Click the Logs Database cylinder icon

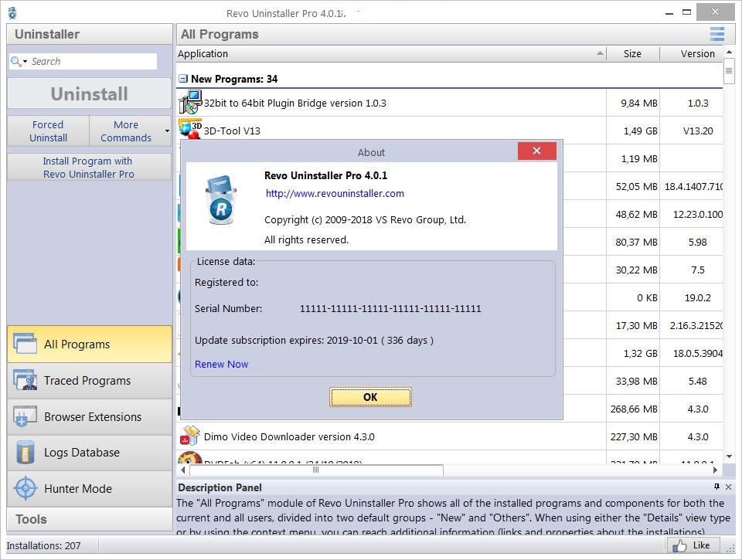tap(25, 452)
